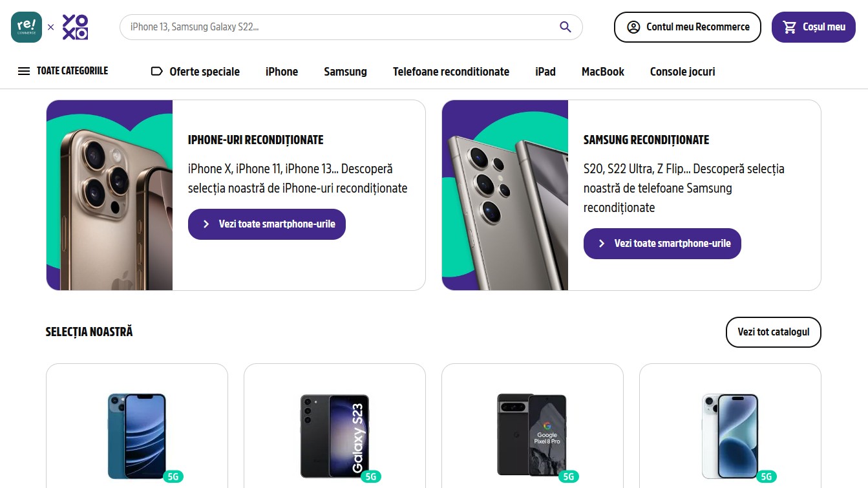The height and width of the screenshot is (488, 868).
Task: Click the Recommerce logo
Action: click(x=26, y=27)
